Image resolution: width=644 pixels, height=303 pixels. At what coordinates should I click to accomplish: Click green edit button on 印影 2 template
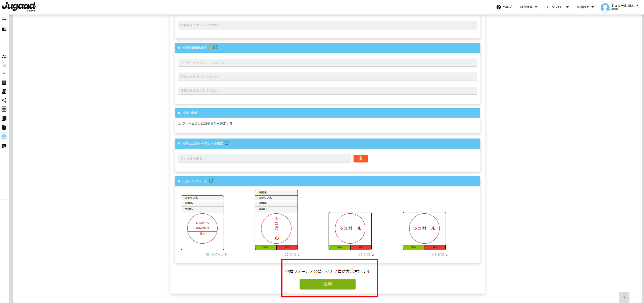[x=340, y=247]
